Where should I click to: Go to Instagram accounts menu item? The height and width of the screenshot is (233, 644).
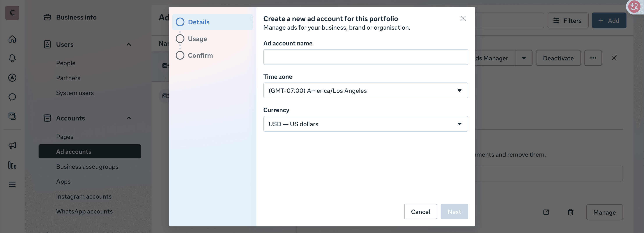click(x=84, y=196)
